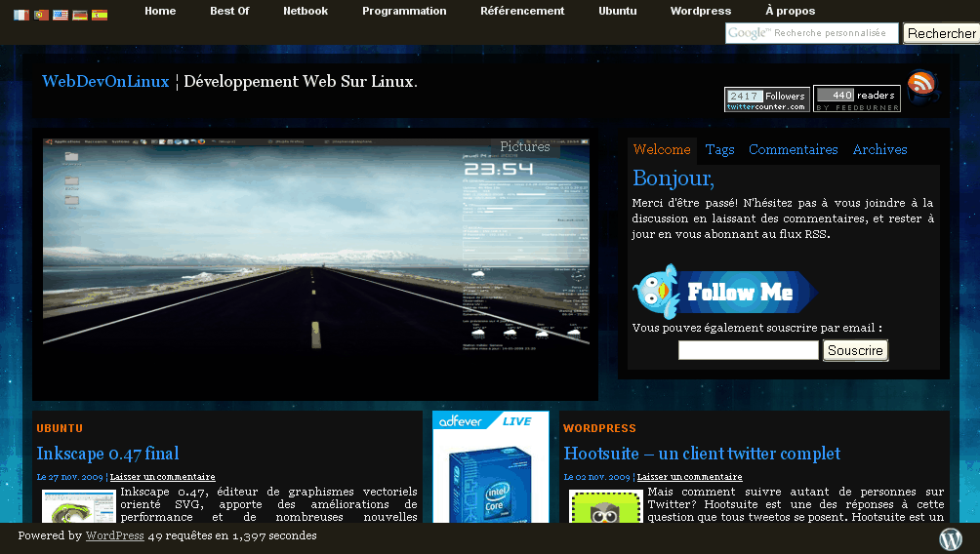Open the Programmation menu item

pos(404,11)
